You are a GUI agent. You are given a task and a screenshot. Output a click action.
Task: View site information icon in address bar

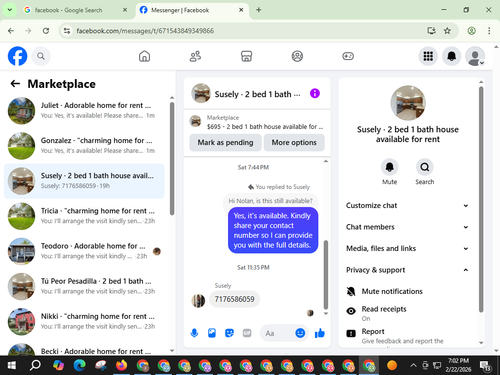(x=67, y=31)
